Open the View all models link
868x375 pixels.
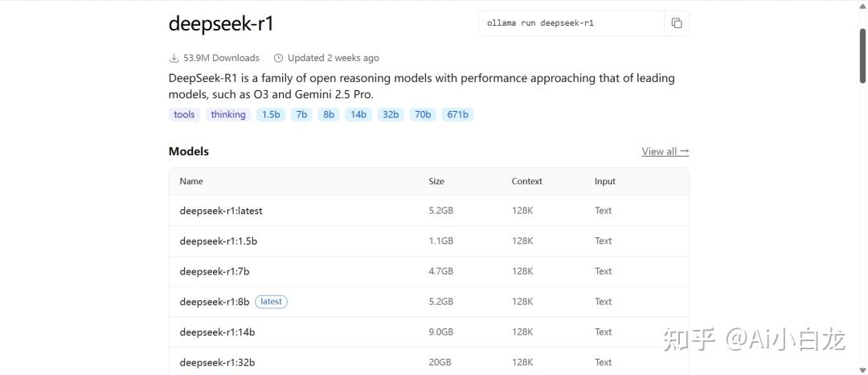pyautogui.click(x=665, y=151)
